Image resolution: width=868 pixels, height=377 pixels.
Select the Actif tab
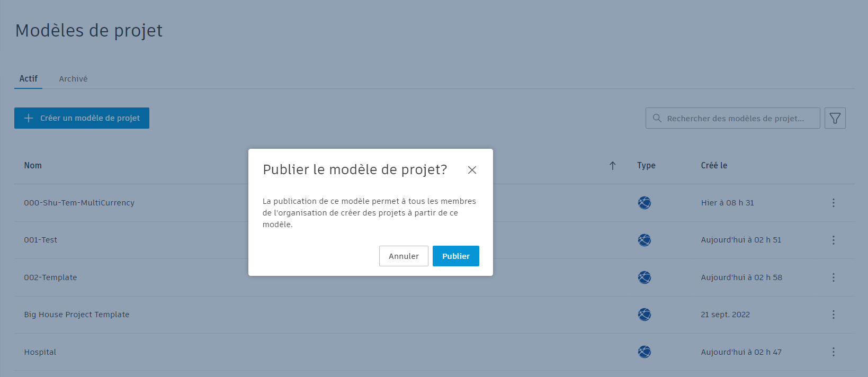click(29, 79)
